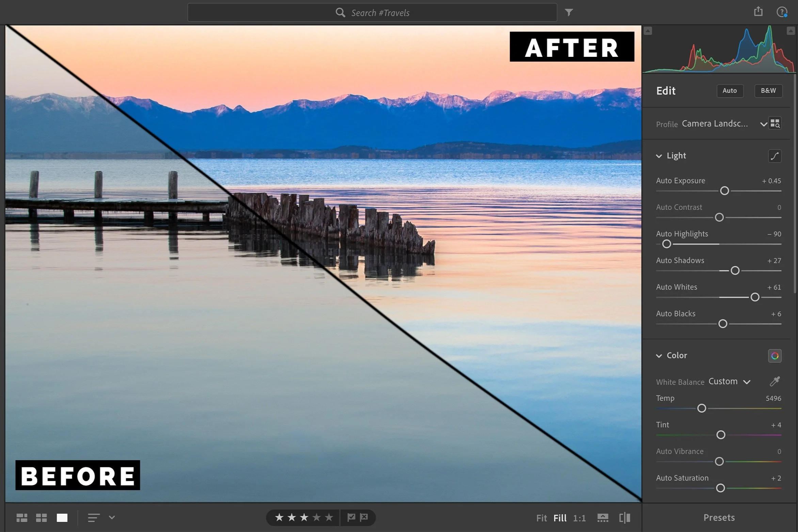Image resolution: width=798 pixels, height=532 pixels.
Task: Select the Fit zoom option
Action: (x=541, y=518)
